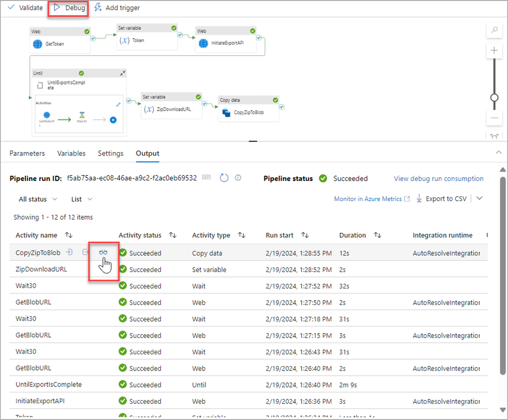The image size is (508, 420).
Task: Click the run info circle icon
Action: (238, 177)
